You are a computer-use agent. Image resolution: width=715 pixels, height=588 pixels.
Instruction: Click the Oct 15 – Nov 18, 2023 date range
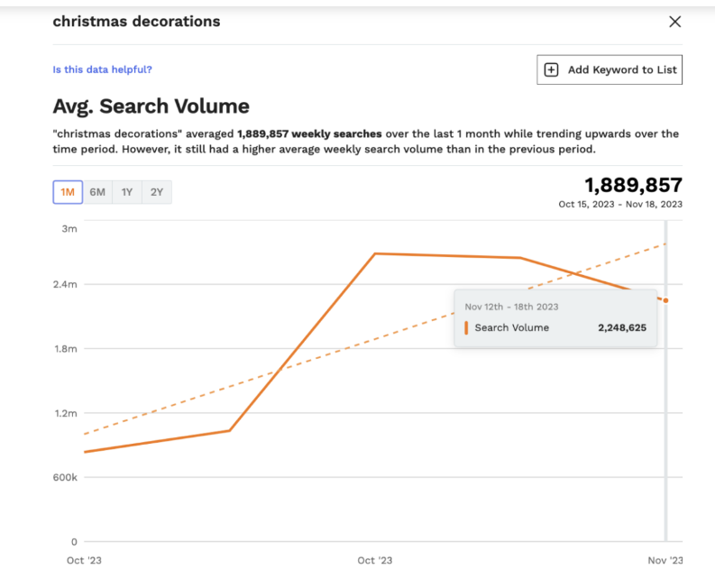pyautogui.click(x=620, y=205)
